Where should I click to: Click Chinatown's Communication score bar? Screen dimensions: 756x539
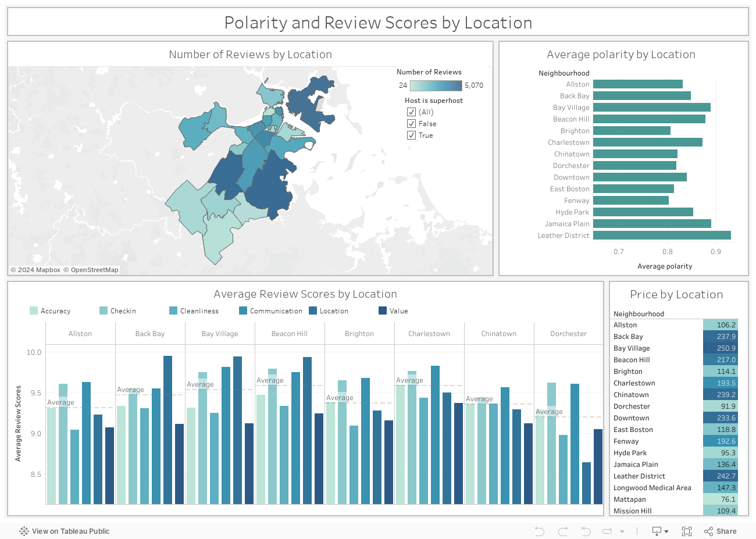(x=505, y=445)
